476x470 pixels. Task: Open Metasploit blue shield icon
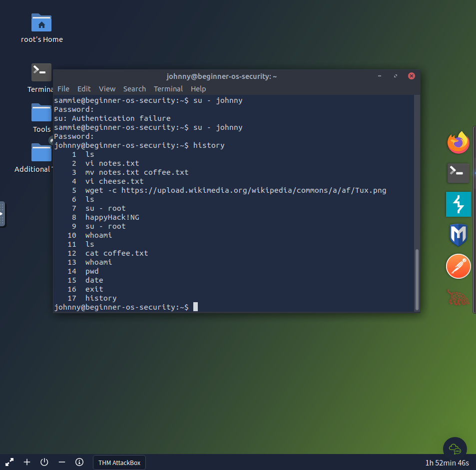(x=458, y=235)
